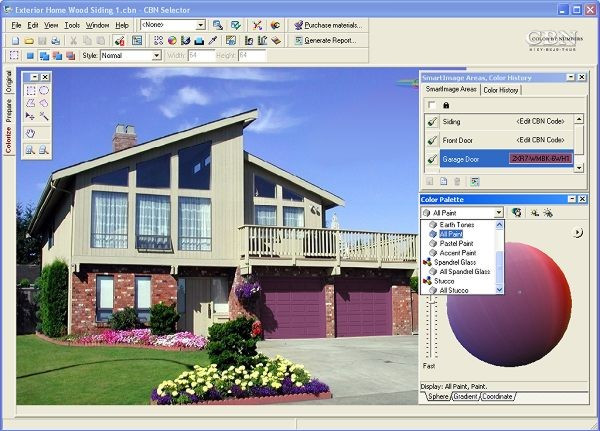Select the Original side tab
Viewport: 600px width, 431px height.
pyautogui.click(x=8, y=81)
